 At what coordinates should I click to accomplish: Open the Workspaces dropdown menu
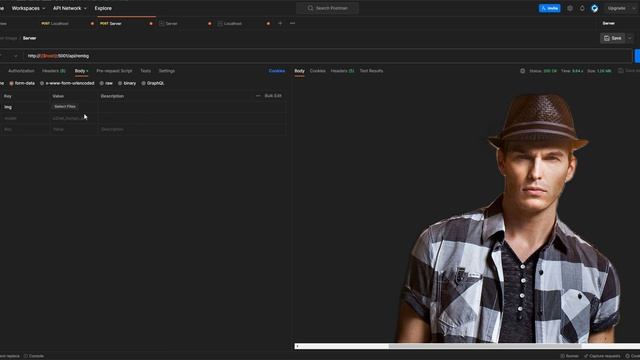point(28,8)
